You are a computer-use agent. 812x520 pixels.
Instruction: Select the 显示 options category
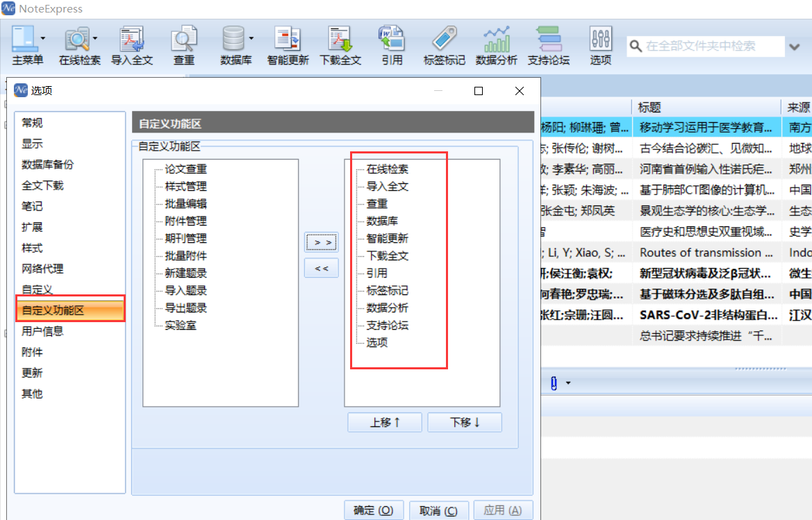[x=69, y=143]
